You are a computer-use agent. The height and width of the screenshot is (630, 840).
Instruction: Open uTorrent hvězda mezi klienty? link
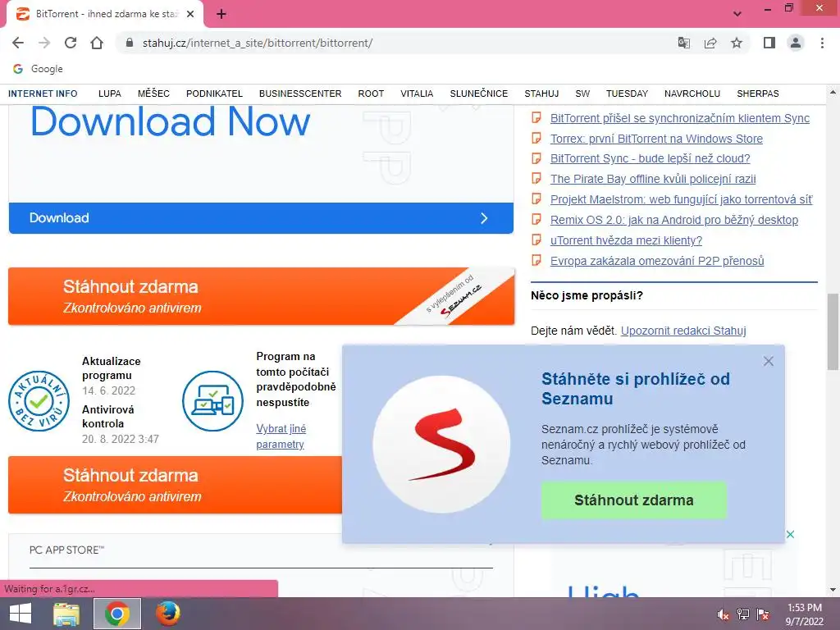point(626,240)
